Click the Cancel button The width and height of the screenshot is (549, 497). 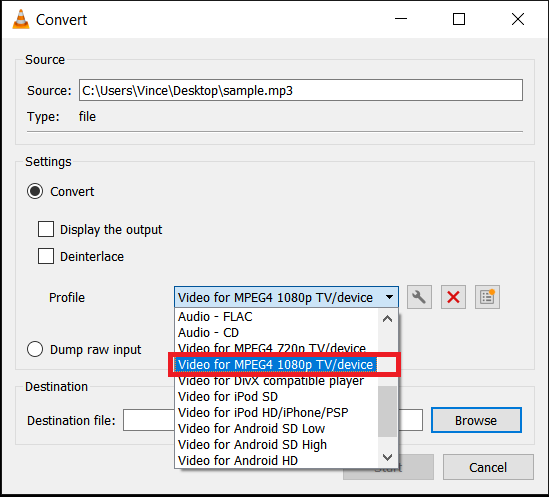[x=488, y=467]
